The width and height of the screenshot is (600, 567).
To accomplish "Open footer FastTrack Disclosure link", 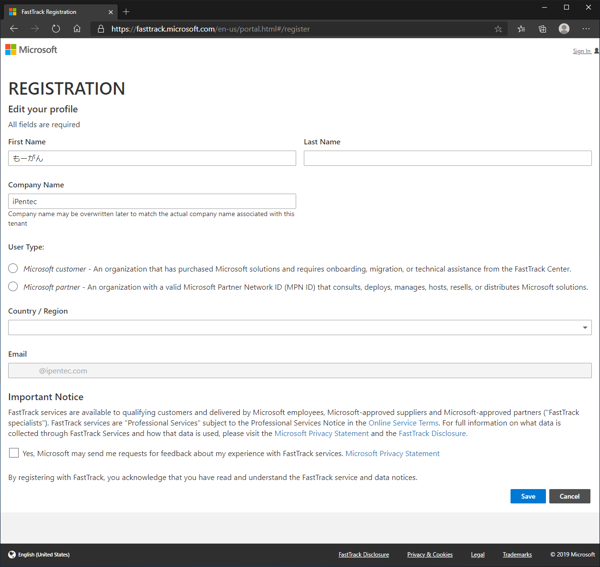I will (x=364, y=555).
